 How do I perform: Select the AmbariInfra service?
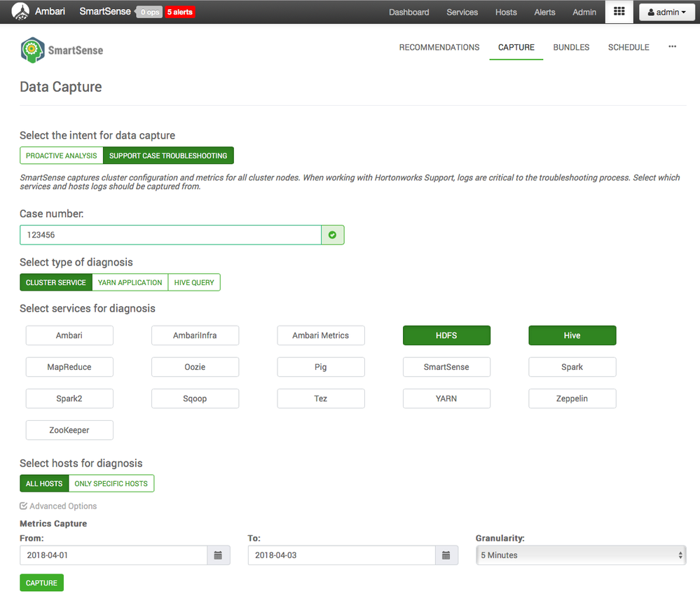click(x=195, y=335)
